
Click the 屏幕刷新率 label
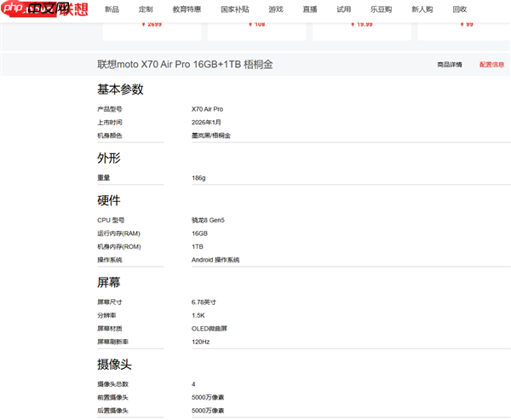(x=112, y=342)
